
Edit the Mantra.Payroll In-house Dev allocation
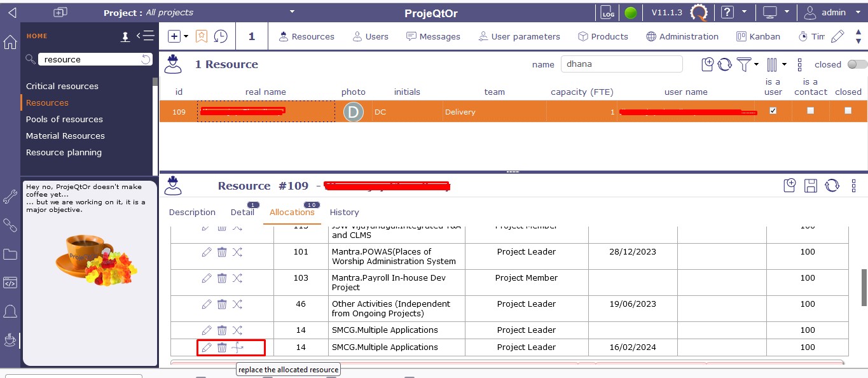tap(207, 278)
